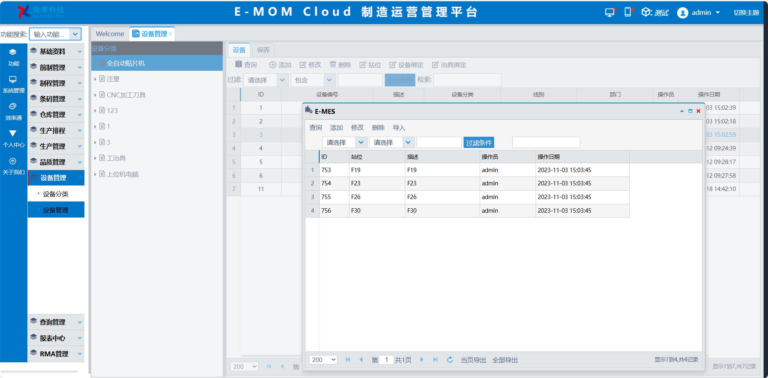Open the 功能搜索 dropdown
The image size is (768, 378).
point(75,34)
